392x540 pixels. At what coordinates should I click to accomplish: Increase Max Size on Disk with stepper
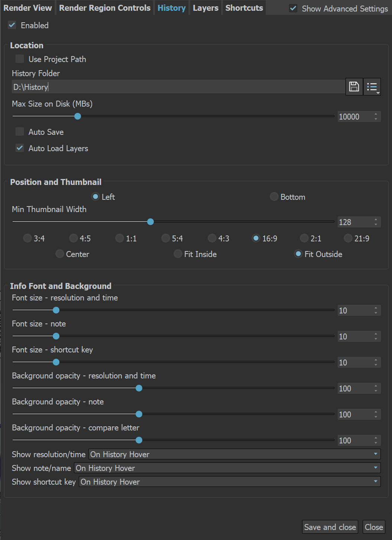point(376,114)
